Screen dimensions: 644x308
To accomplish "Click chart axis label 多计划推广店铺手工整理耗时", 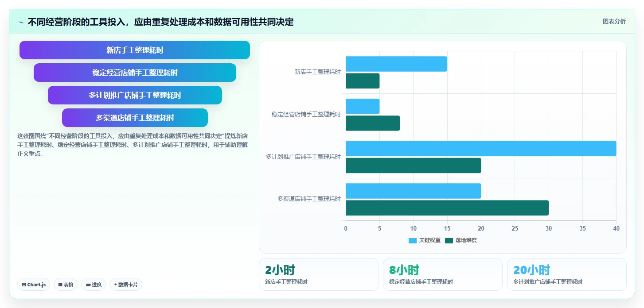I will click(303, 157).
